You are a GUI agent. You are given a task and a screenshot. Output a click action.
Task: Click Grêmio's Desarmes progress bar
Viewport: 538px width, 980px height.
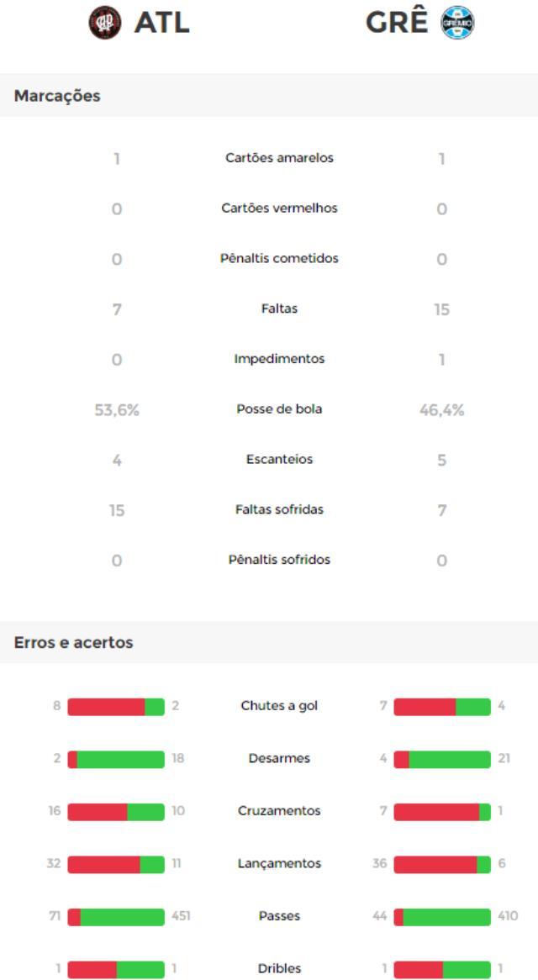point(442,760)
